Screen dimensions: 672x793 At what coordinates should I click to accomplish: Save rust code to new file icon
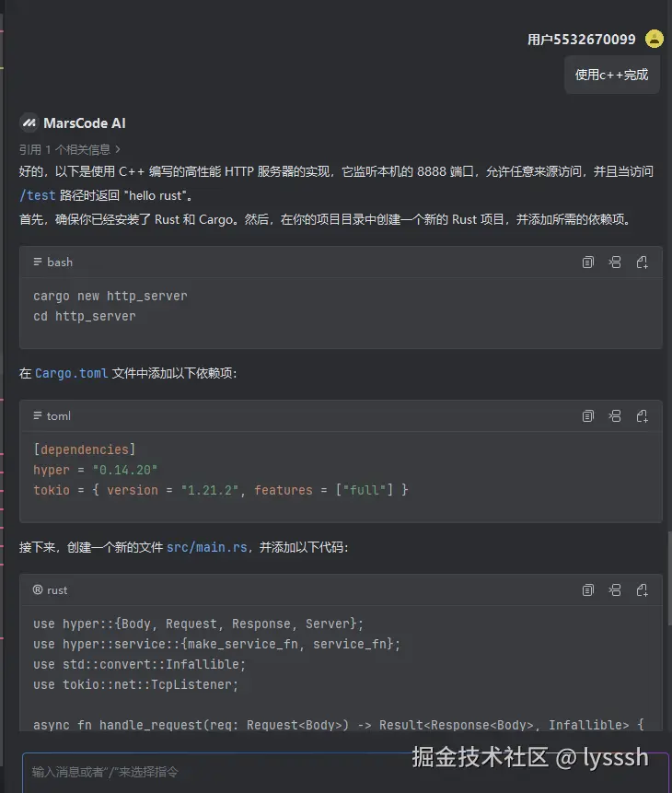643,590
